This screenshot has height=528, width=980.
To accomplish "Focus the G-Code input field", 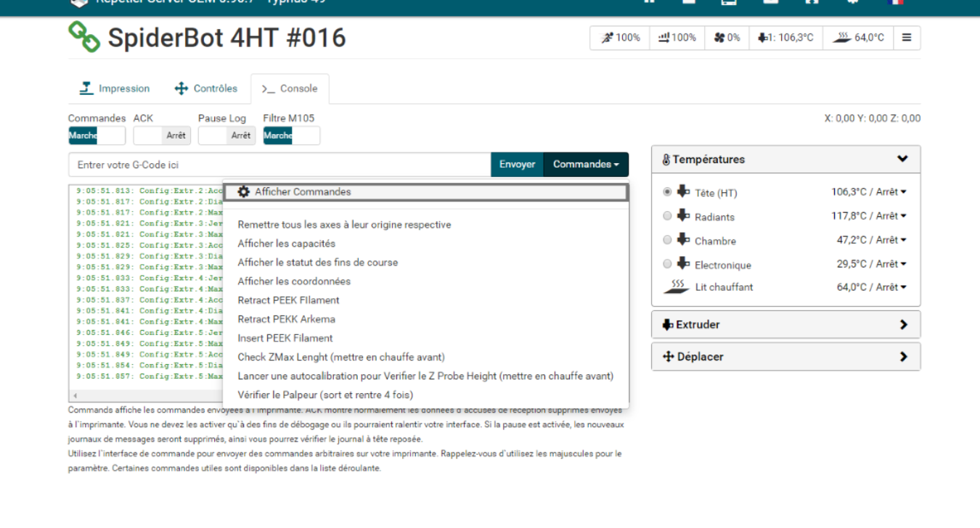I will tap(280, 165).
